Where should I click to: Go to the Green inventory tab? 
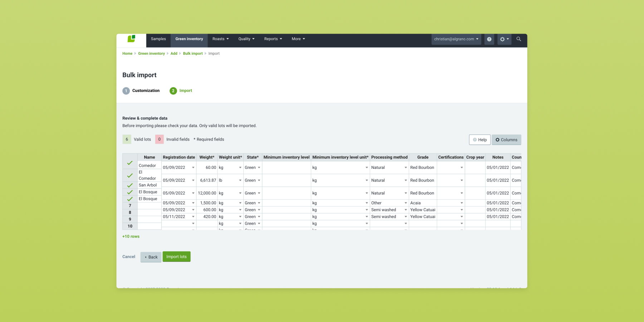point(189,39)
